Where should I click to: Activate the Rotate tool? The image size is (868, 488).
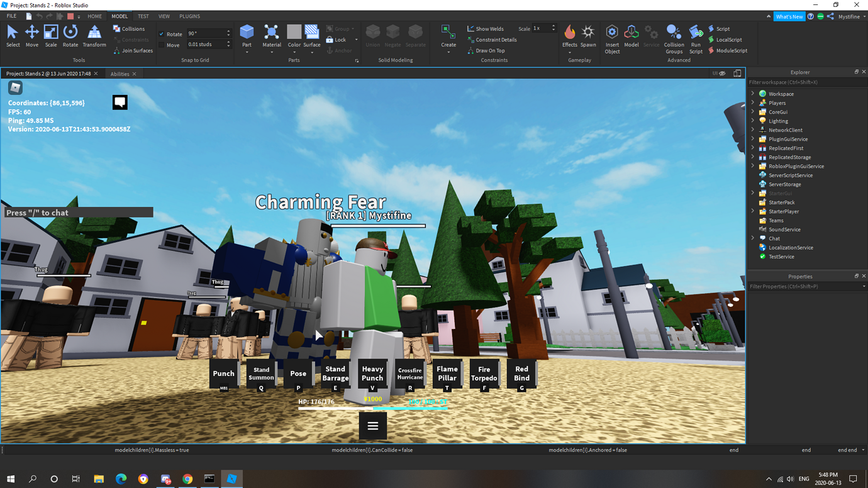click(70, 36)
